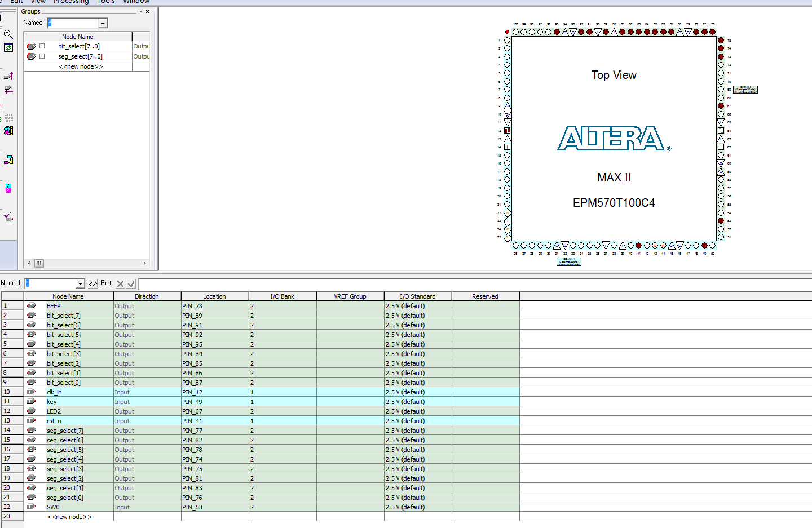Open the Processing menu
This screenshot has height=528, width=812.
[71, 2]
